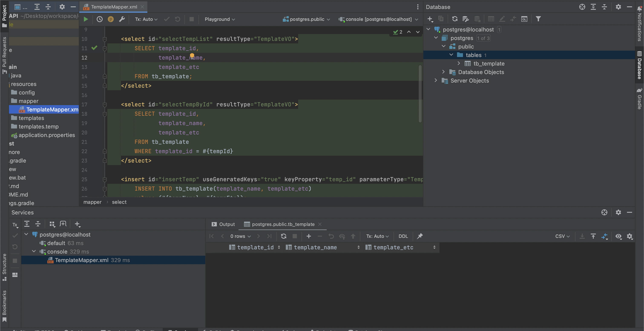Open the filter funnel in the Database toolbar
This screenshot has height=331, width=644.
click(x=538, y=19)
